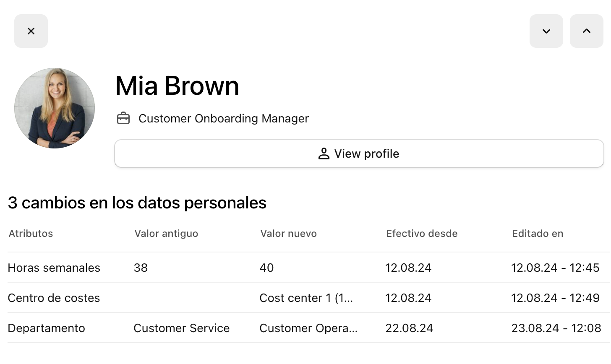Viewport: 611px width, 364px height.
Task: Click new value 40 for Horas semanales
Action: tap(266, 268)
